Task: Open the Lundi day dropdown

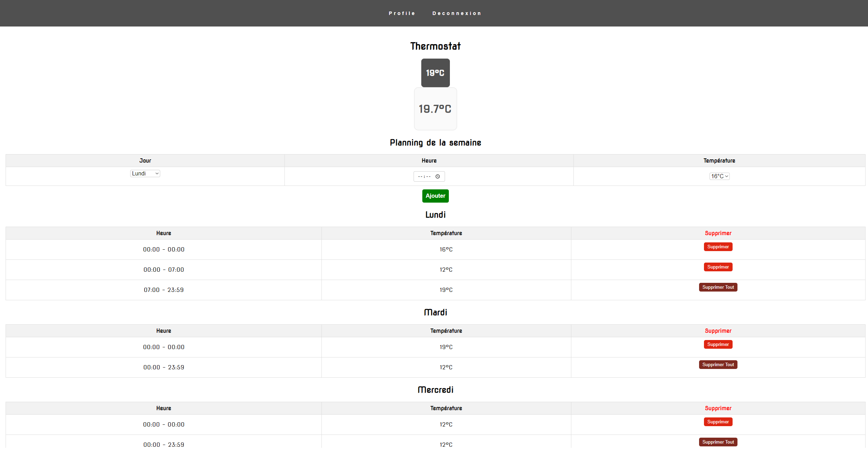Action: point(145,174)
